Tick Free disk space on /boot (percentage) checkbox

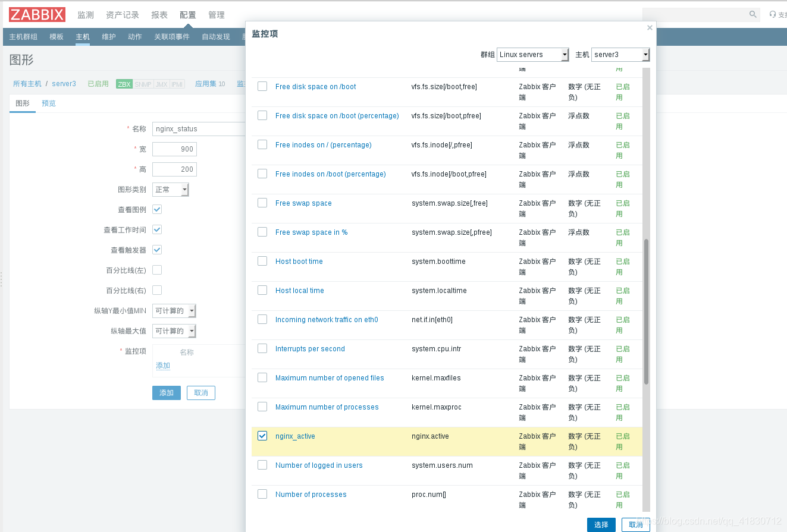(x=262, y=115)
